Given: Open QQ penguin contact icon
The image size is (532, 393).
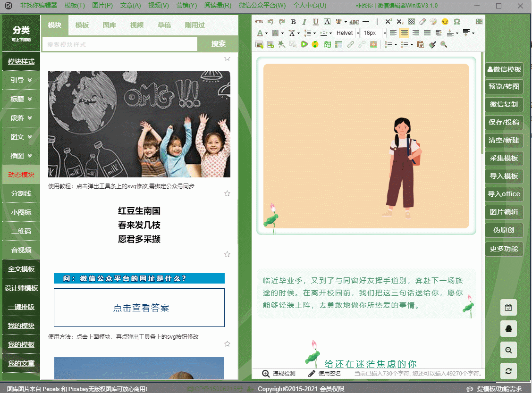Looking at the screenshot, I should point(508,328).
